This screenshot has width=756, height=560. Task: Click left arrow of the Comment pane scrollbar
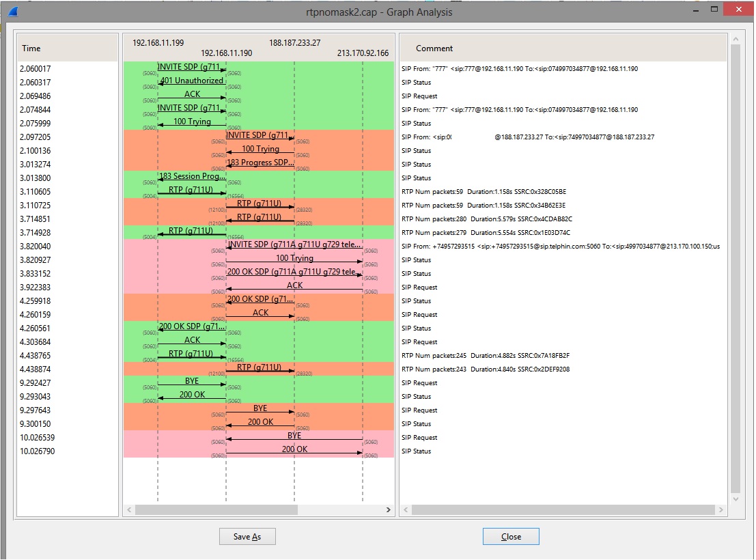click(406, 509)
